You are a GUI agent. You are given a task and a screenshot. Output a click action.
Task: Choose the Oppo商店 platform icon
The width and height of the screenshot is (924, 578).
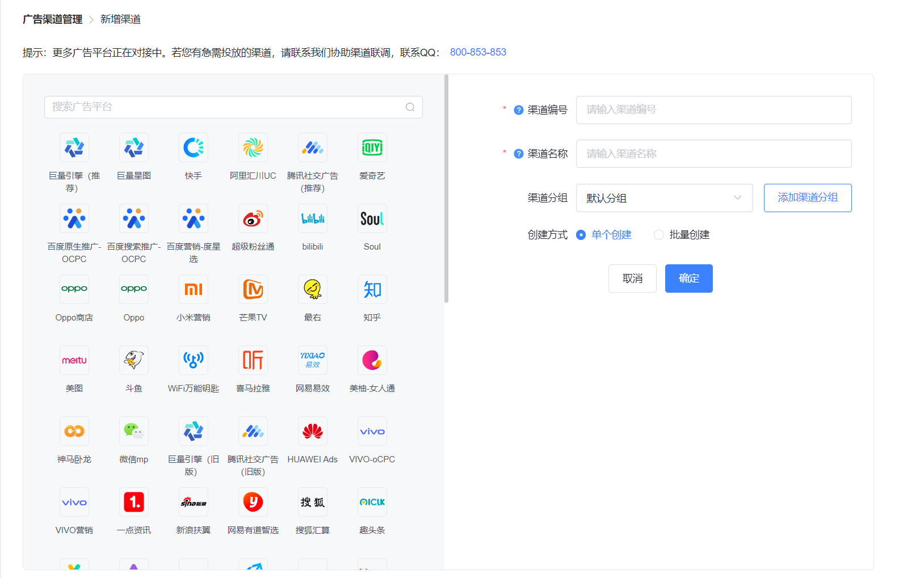pyautogui.click(x=74, y=289)
